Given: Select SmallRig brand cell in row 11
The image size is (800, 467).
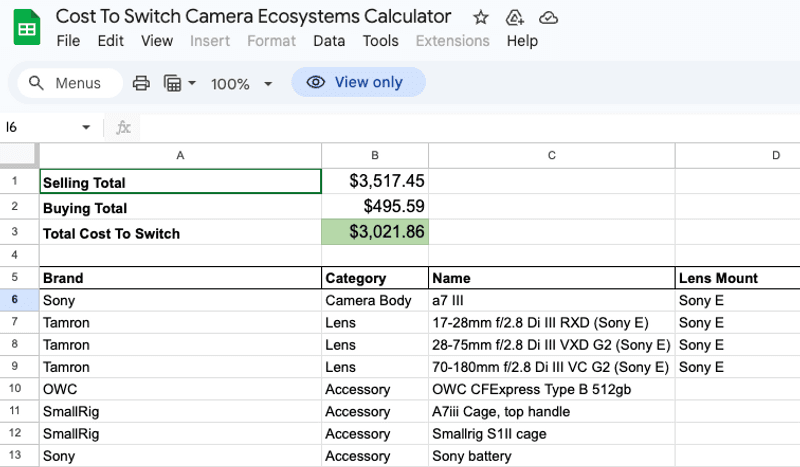Looking at the screenshot, I should click(x=181, y=411).
